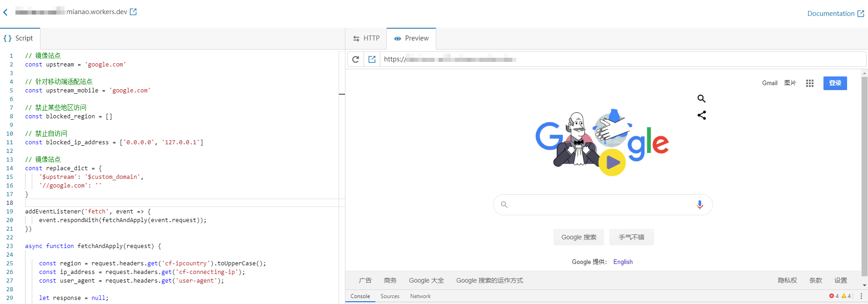Click the '$custom_domain' string on line 15
This screenshot has height=304, width=868.
[x=113, y=177]
